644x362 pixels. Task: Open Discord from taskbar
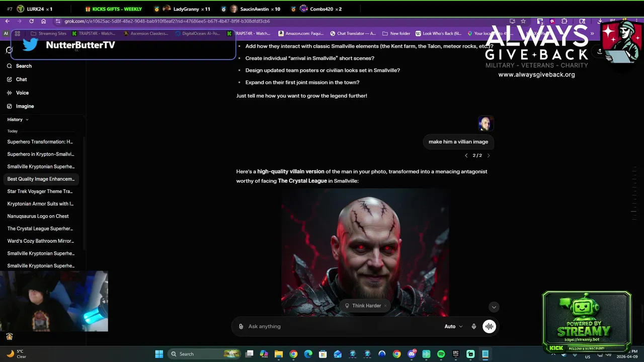click(412, 354)
